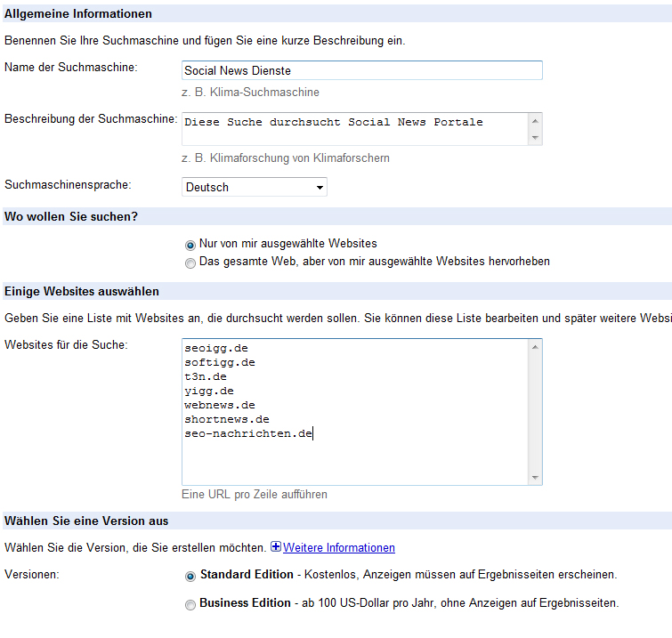The width and height of the screenshot is (672, 638).
Task: Click the 'yigg.de' line in websites list
Action: [x=208, y=391]
